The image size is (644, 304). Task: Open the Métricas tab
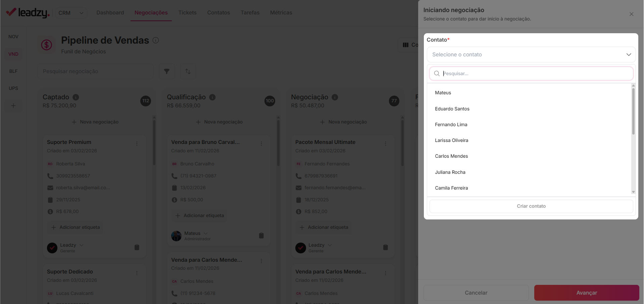281,13
